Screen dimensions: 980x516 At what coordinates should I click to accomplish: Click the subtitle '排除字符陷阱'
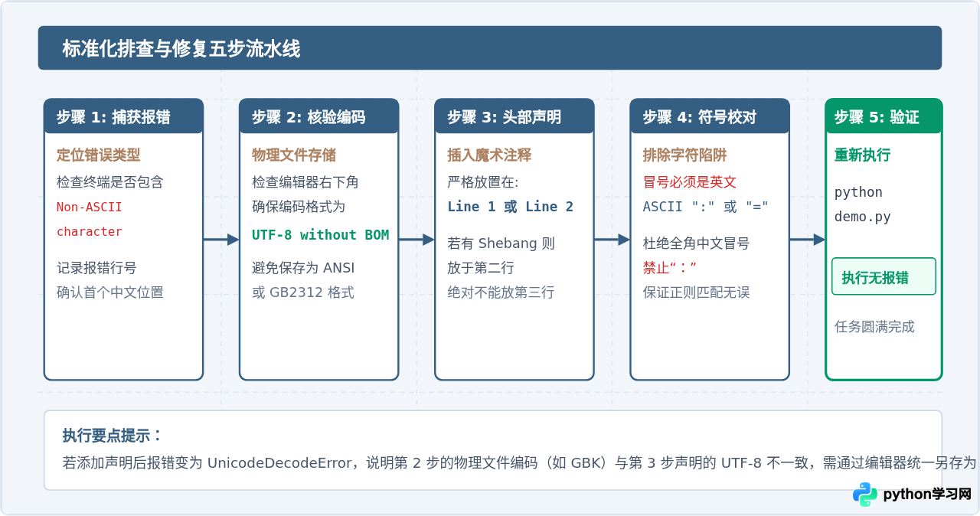point(684,155)
